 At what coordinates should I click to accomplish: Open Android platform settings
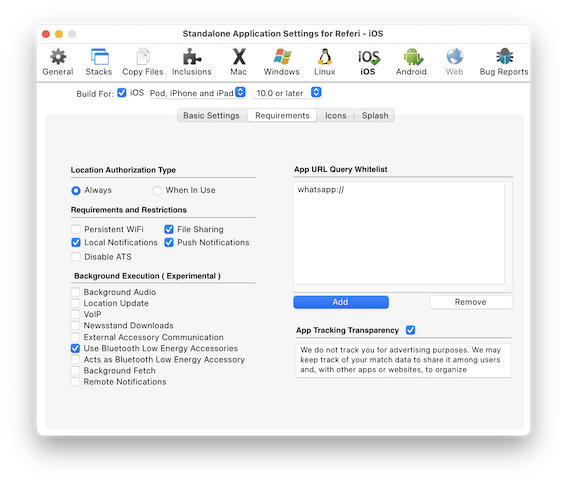[412, 62]
